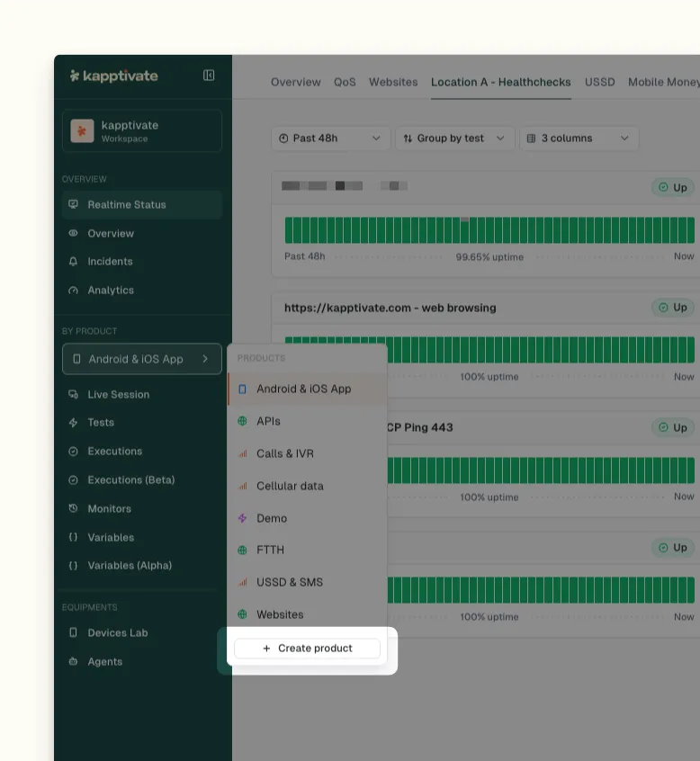Click the braces icon beside Variables (Alpha)
The width and height of the screenshot is (700, 761).
(73, 566)
